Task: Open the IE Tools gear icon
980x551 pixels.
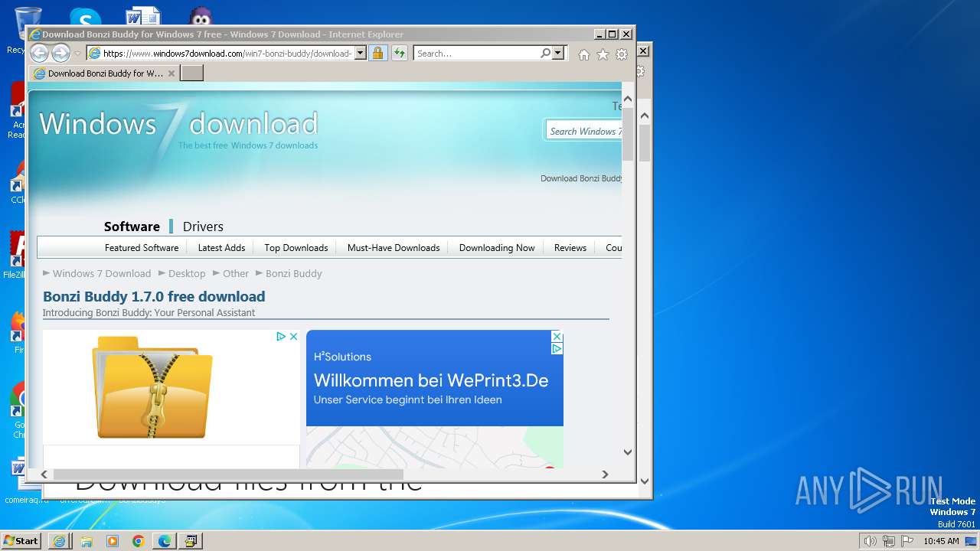Action: pos(622,54)
